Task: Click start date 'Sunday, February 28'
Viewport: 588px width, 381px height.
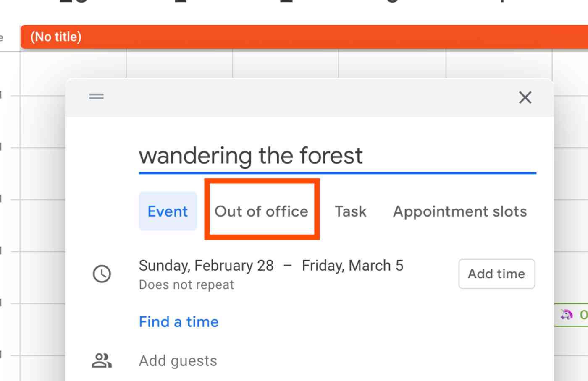Action: pos(206,265)
